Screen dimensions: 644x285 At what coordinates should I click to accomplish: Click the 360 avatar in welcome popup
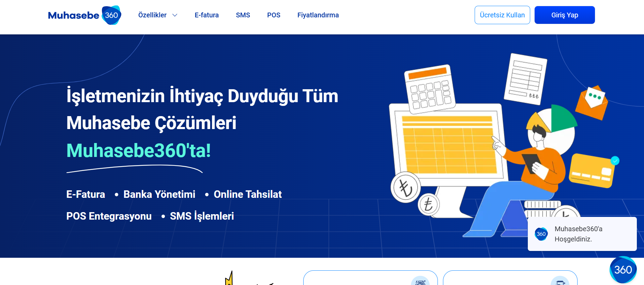coord(541,234)
